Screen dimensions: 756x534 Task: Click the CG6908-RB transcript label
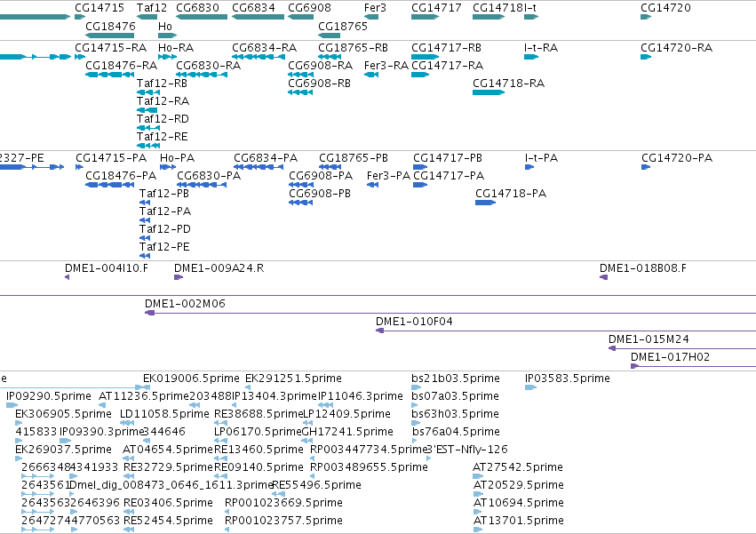tap(319, 84)
